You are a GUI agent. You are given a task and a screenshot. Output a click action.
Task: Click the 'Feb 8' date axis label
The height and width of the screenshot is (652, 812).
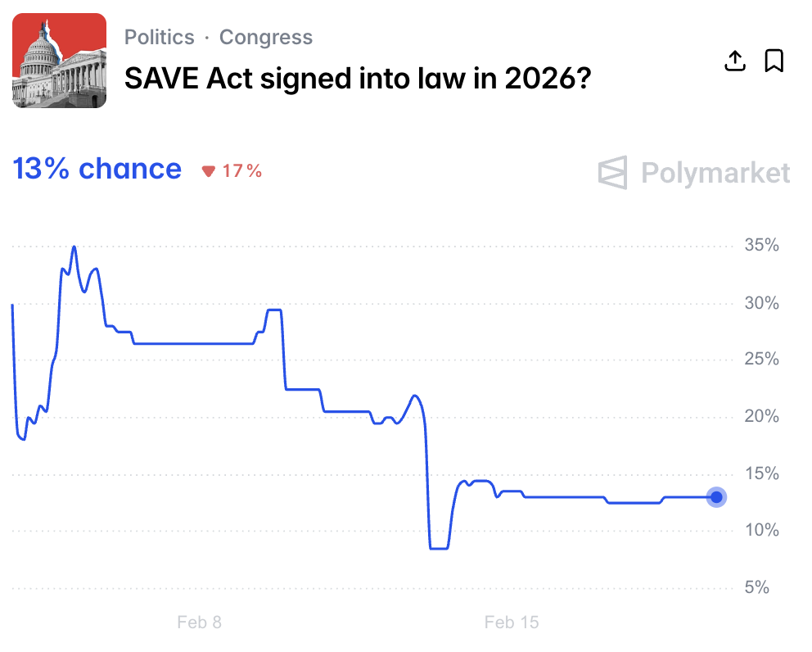tap(199, 623)
